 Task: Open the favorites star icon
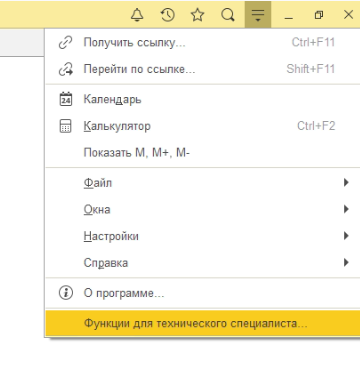197,15
